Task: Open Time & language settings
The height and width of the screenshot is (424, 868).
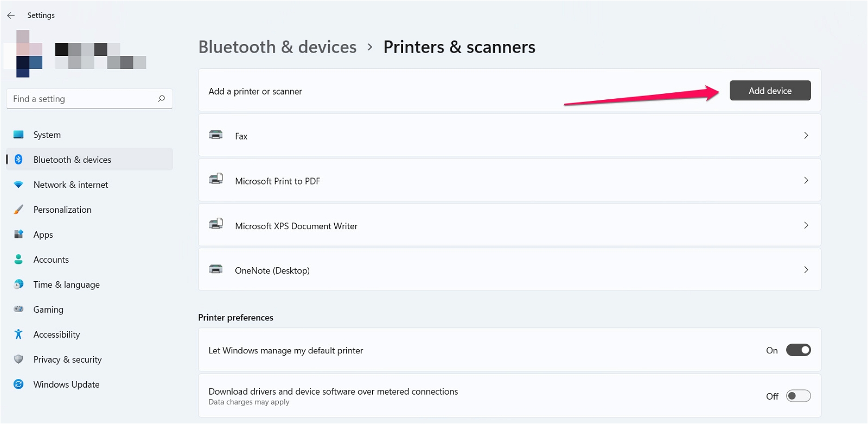Action: click(x=90, y=284)
